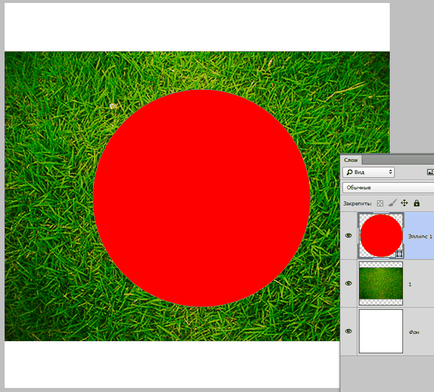
Task: Select the Фон layer name
Action: tap(414, 332)
